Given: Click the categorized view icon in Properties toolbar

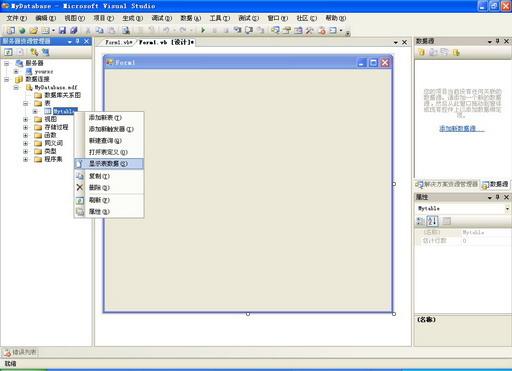Looking at the screenshot, I should (x=421, y=221).
